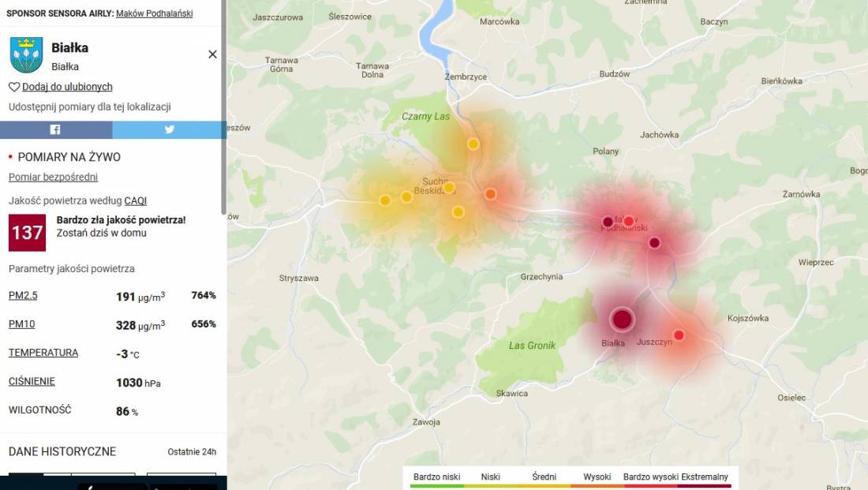Click Jachówka label on map

[660, 135]
